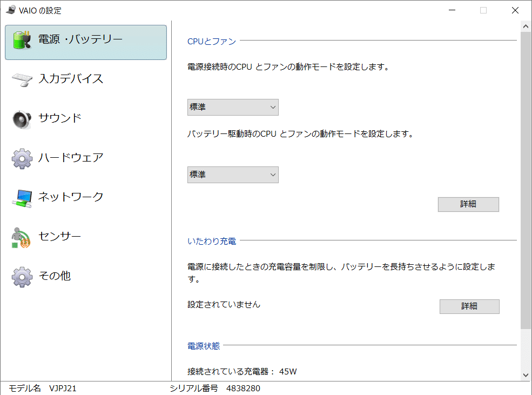Image resolution: width=532 pixels, height=395 pixels.
Task: Click the シリアル番号 4838280 status entry
Action: click(x=215, y=388)
